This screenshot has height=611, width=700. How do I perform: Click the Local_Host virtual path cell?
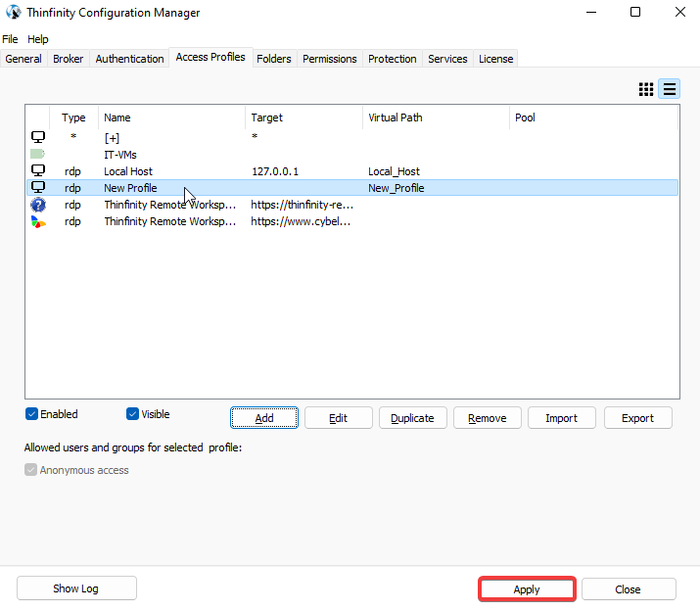[x=394, y=171]
